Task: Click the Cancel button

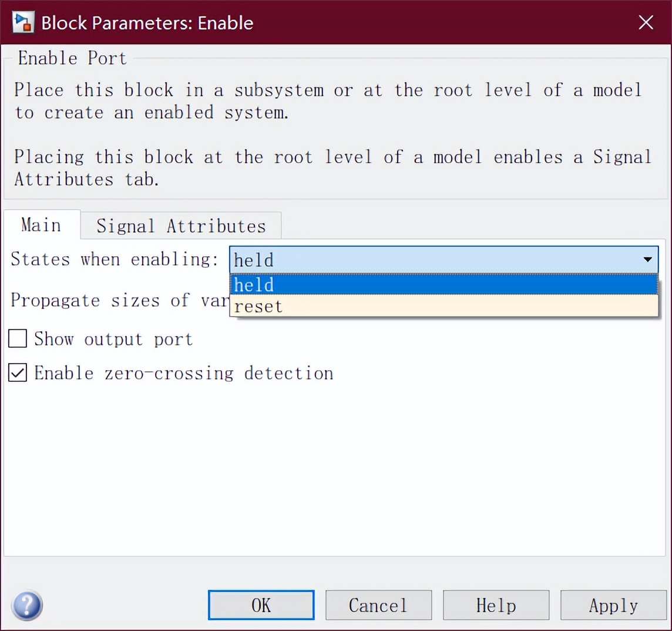Action: [x=378, y=605]
